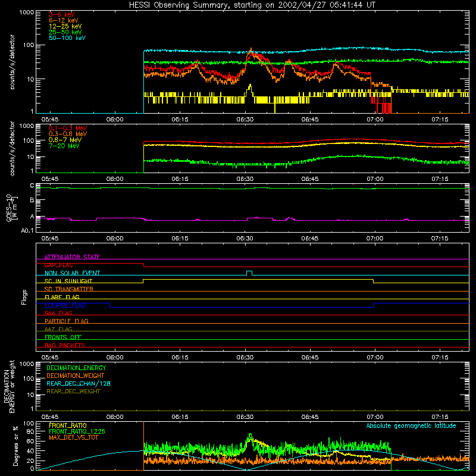Image resolution: width=476 pixels, height=476 pixels.
Task: Click '07:15' tick under the decimation panel
Action: coord(440,417)
